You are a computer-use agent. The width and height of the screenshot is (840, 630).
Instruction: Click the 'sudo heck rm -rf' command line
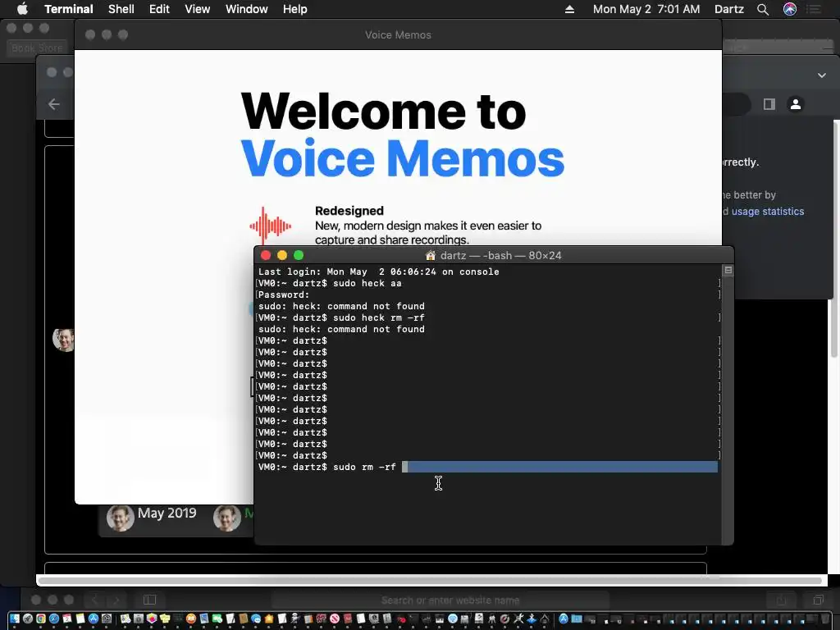coord(341,317)
